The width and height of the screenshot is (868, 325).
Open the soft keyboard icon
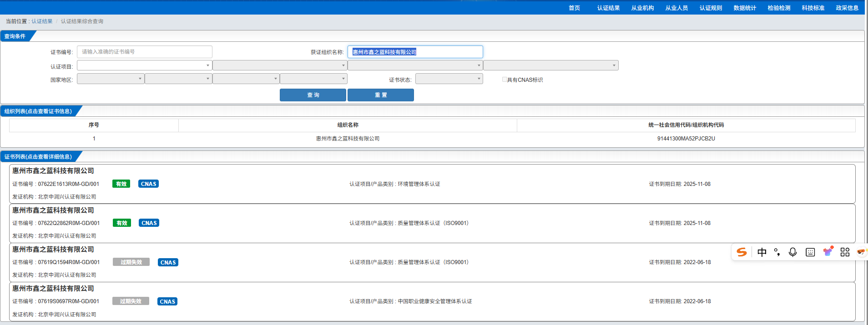(x=810, y=252)
